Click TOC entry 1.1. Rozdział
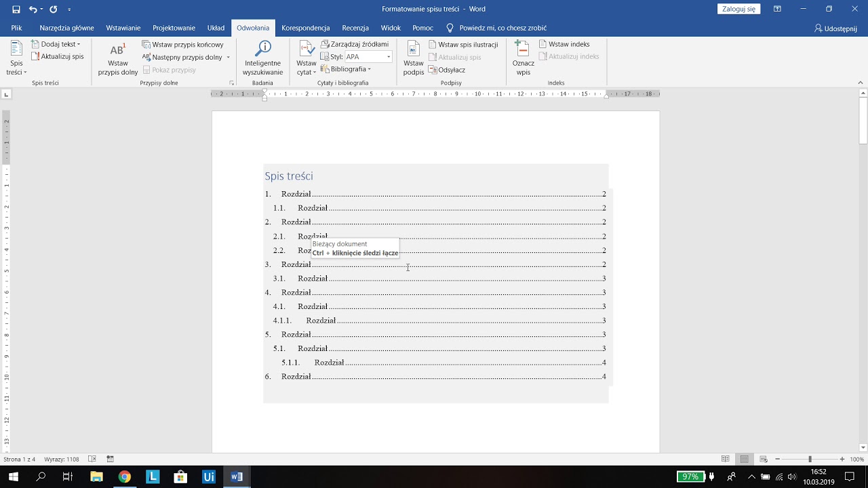This screenshot has height=488, width=868. point(439,208)
